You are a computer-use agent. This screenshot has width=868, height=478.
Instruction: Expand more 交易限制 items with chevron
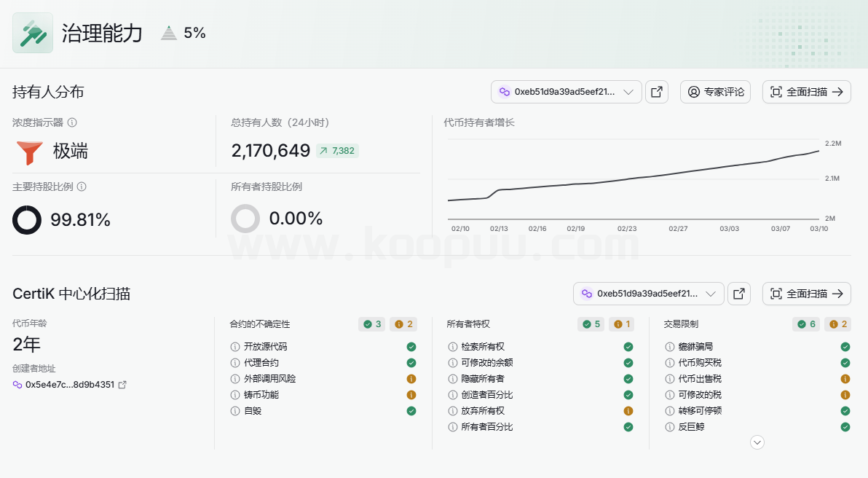coord(757,442)
